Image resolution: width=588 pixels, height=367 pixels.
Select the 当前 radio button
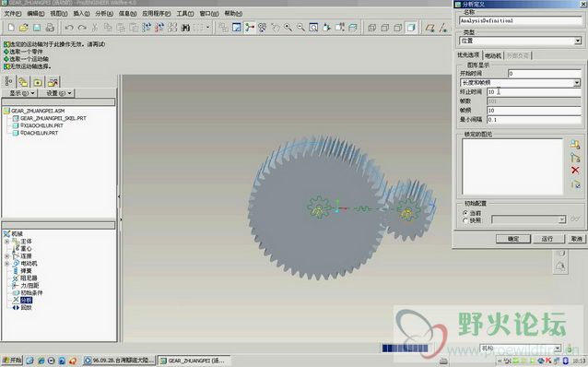click(465, 213)
